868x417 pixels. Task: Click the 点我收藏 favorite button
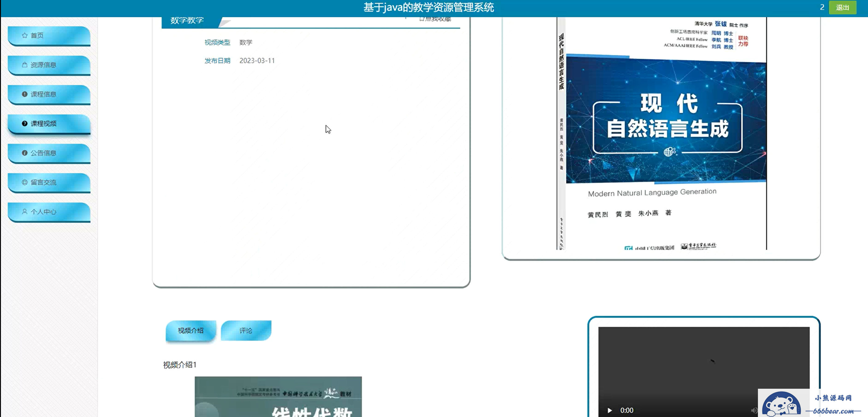tap(435, 19)
